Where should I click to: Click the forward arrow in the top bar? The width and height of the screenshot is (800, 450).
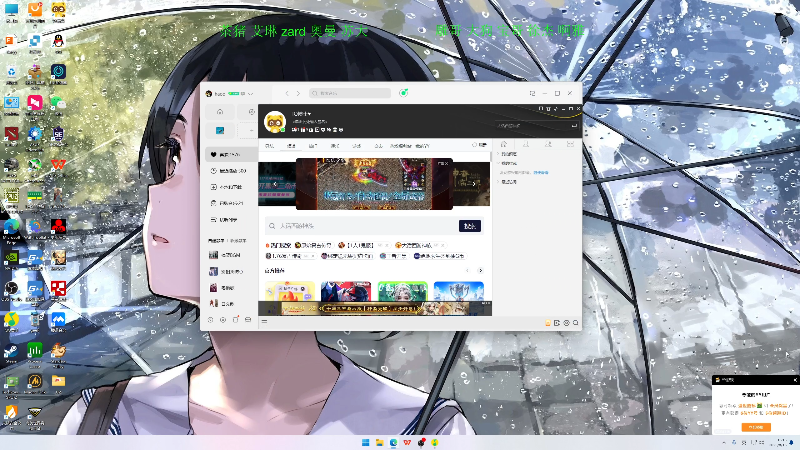click(298, 93)
